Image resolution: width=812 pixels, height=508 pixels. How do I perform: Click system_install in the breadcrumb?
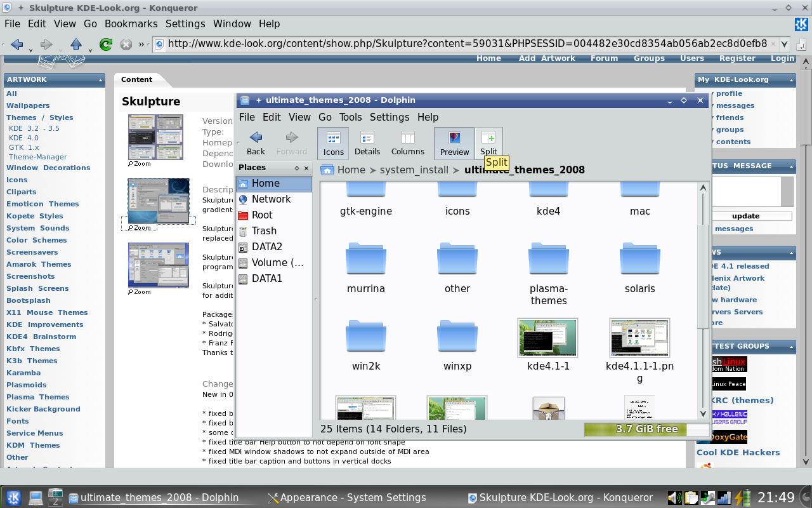click(x=414, y=170)
